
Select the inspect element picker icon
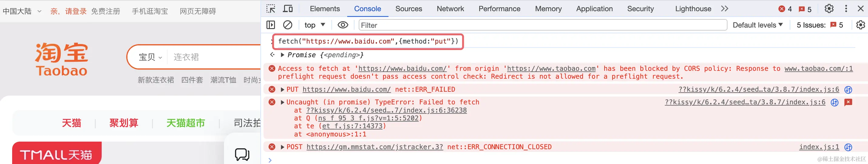pyautogui.click(x=271, y=9)
